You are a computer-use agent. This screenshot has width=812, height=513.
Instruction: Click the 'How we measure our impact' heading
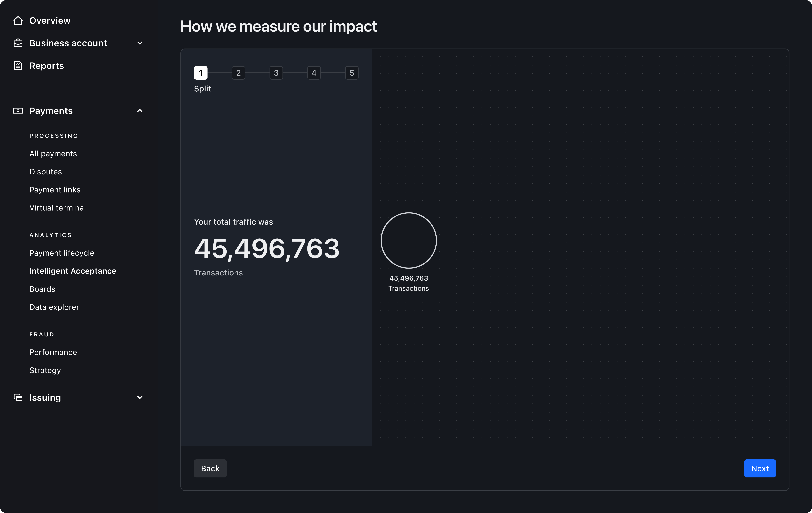click(279, 26)
